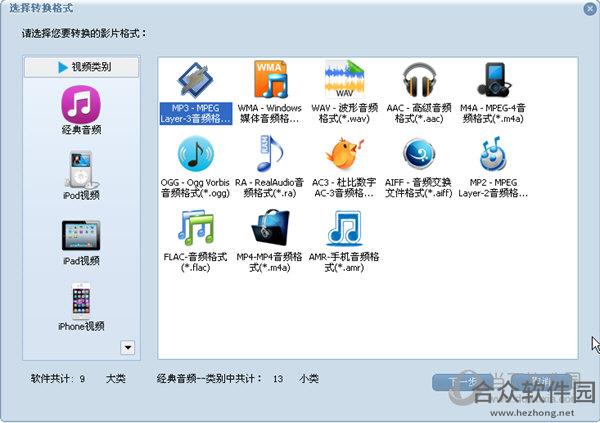Image resolution: width=600 pixels, height=423 pixels.
Task: Pick the WAV waveform audio format icon
Action: click(344, 79)
